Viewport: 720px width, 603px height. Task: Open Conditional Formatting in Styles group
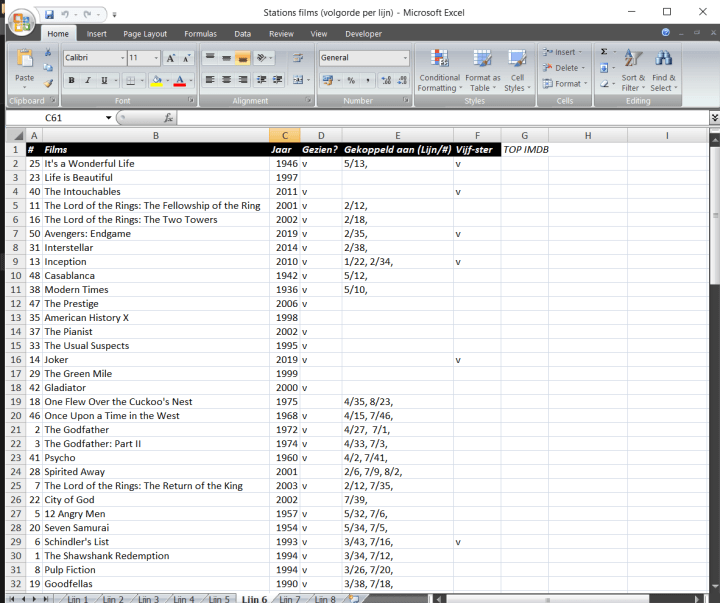click(439, 69)
